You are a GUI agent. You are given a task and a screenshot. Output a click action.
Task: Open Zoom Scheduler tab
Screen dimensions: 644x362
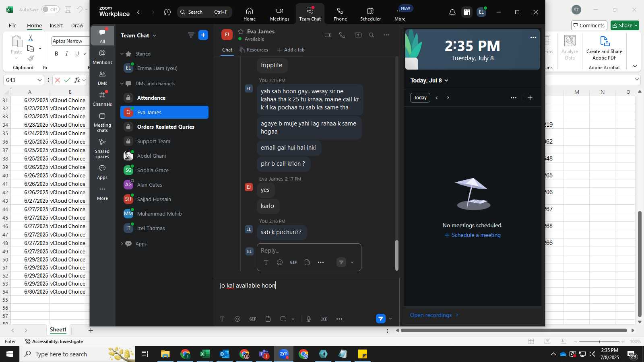[370, 14]
